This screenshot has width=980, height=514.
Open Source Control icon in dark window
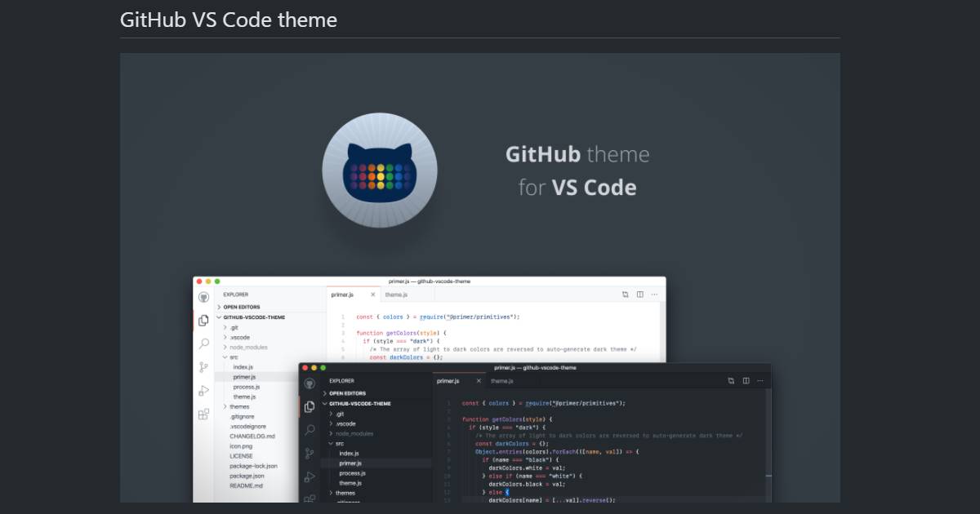click(309, 454)
